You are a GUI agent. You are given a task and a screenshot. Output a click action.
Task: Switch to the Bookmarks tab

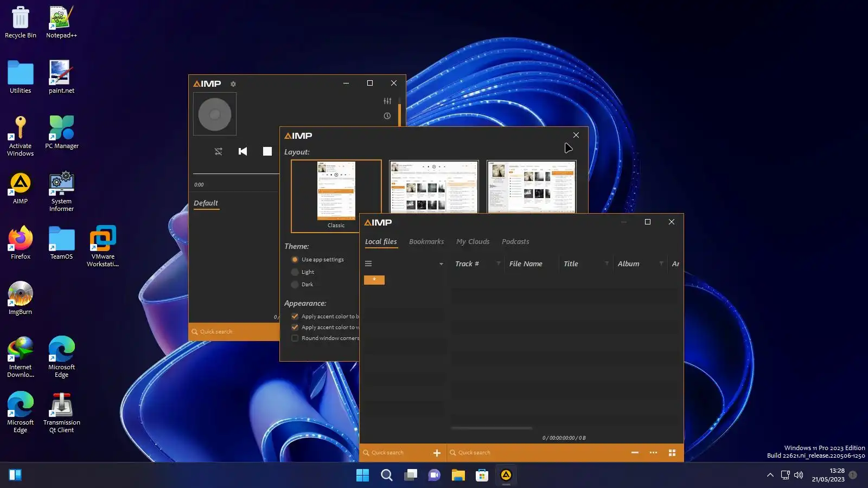[x=426, y=242]
